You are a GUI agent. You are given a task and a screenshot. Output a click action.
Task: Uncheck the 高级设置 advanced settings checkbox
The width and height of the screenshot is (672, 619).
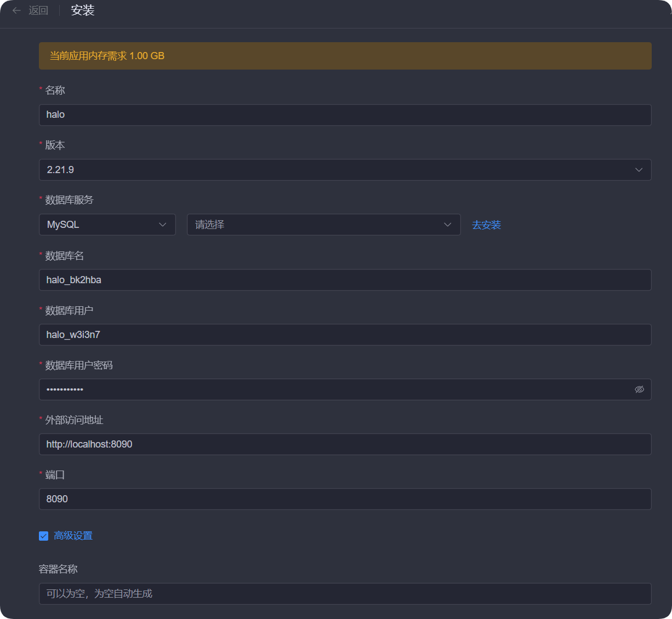(43, 535)
